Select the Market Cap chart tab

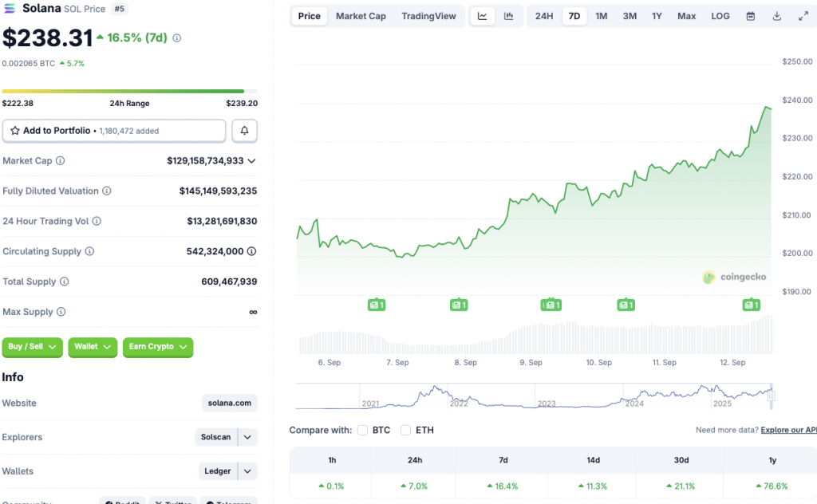click(x=361, y=16)
